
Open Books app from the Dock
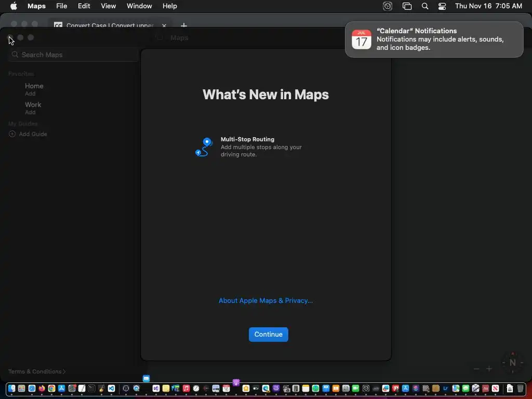pyautogui.click(x=336, y=389)
